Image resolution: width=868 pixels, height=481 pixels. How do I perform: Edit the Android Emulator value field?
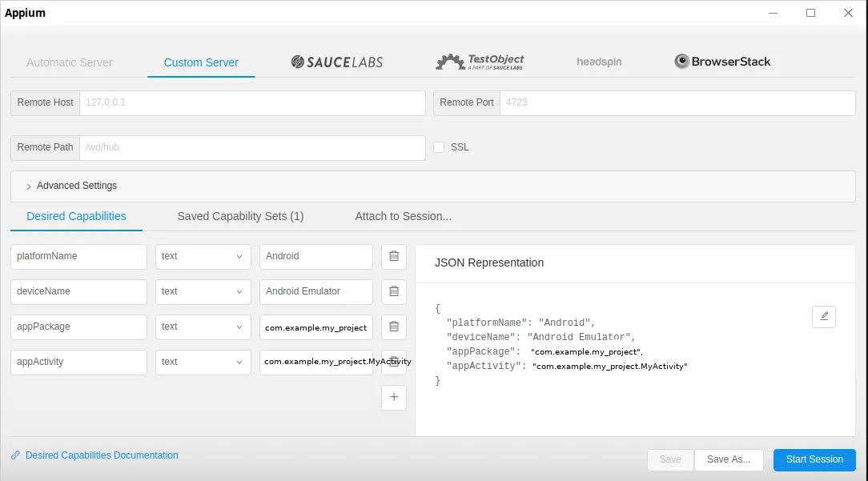coord(316,291)
